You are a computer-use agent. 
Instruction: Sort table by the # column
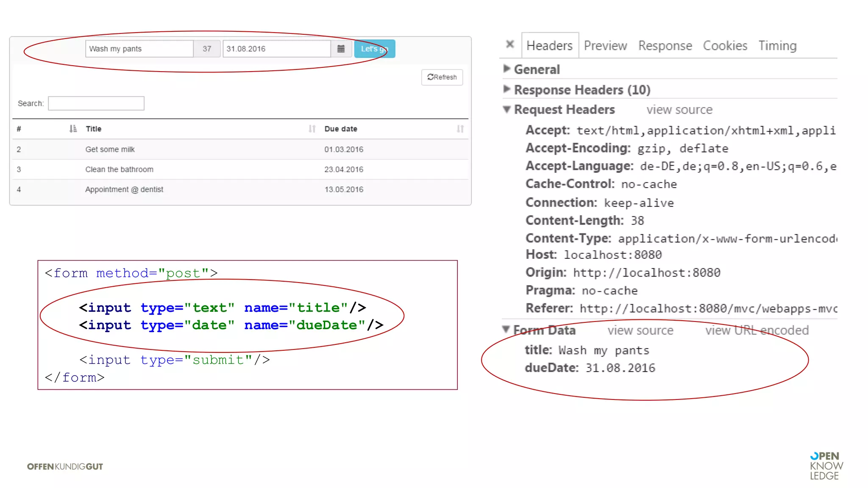coord(73,129)
